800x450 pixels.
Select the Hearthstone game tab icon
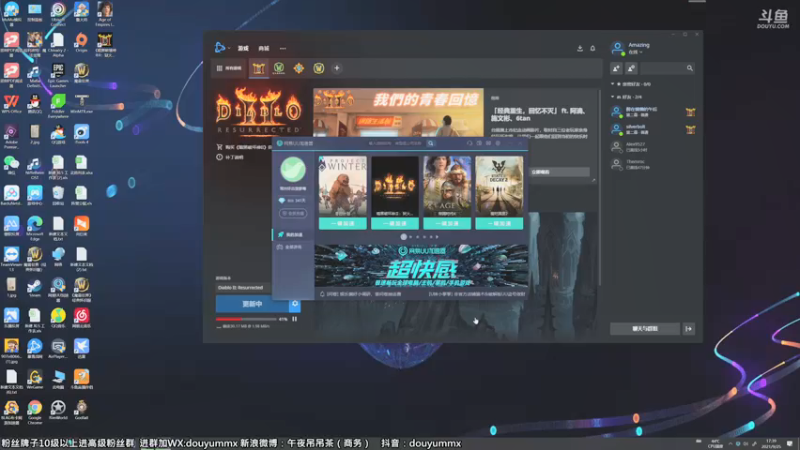click(298, 68)
